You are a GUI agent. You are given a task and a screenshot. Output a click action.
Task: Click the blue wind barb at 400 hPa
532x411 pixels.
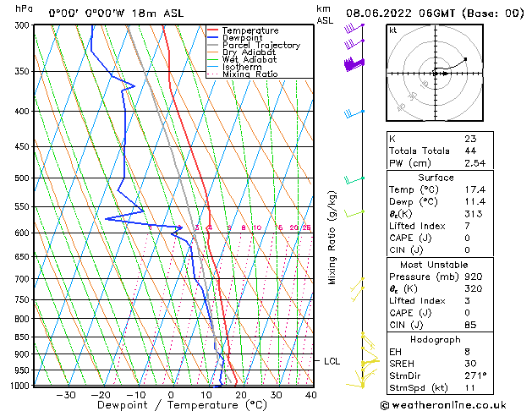(354, 113)
